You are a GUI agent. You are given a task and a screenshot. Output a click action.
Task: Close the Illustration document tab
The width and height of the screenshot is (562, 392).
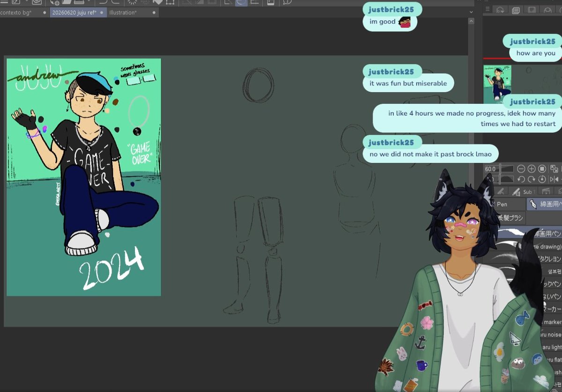coord(154,13)
